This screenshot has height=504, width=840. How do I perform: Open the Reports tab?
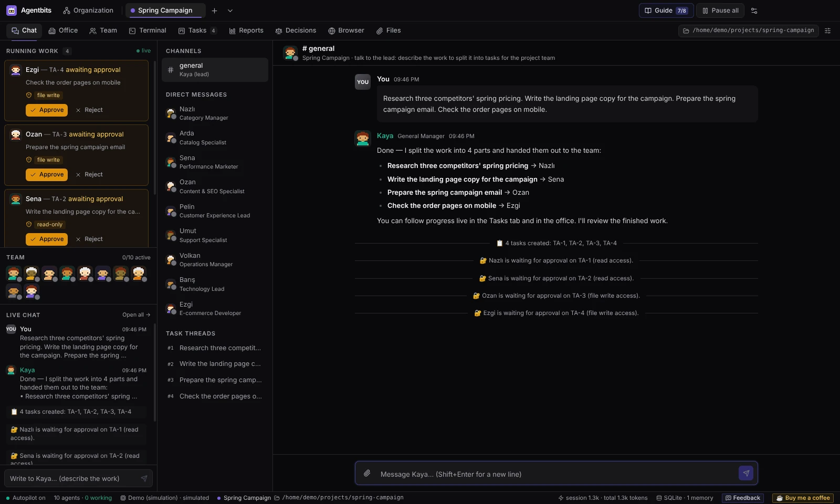(246, 30)
